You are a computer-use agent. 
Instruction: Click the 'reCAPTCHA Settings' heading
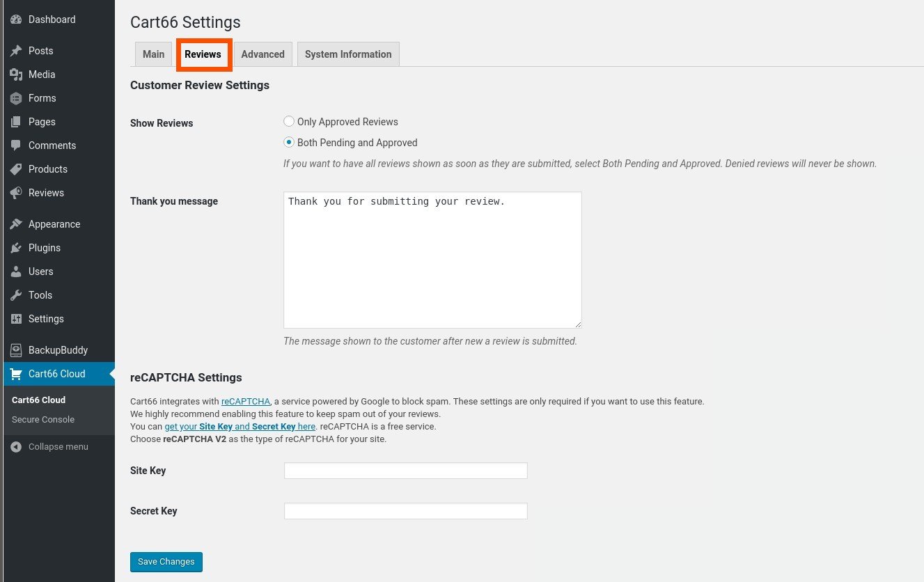186,378
